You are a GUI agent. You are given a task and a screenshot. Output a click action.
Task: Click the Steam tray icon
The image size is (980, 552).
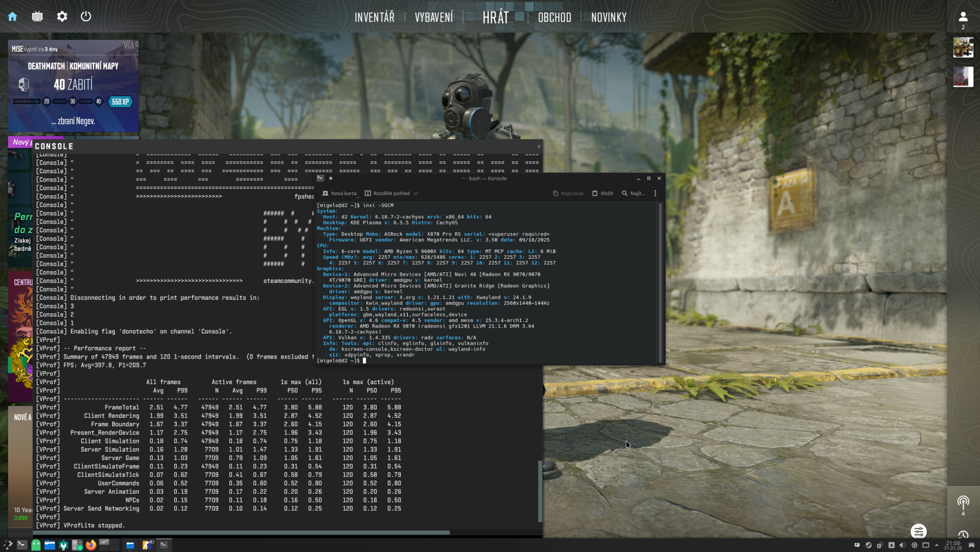click(868, 545)
